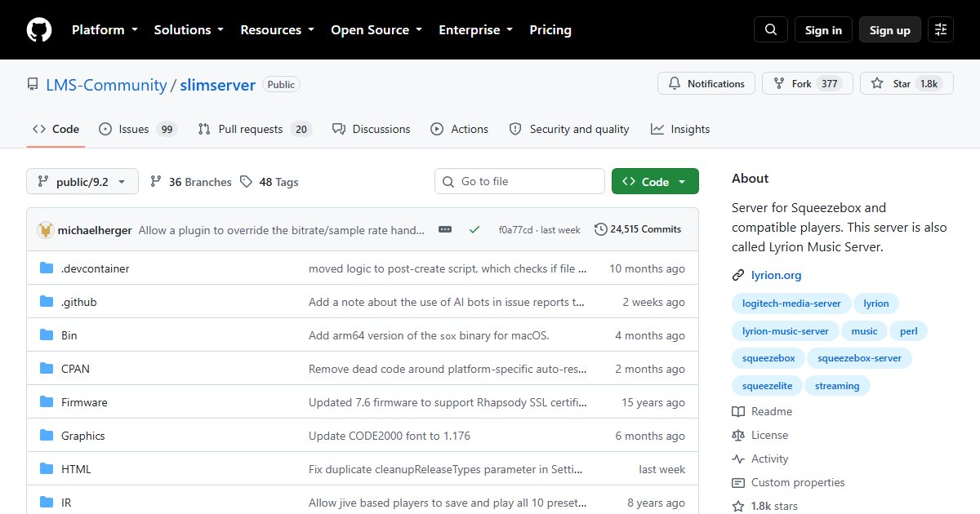This screenshot has height=514, width=980.
Task: Click the michaelherger avatar thumbnail
Action: click(x=46, y=230)
